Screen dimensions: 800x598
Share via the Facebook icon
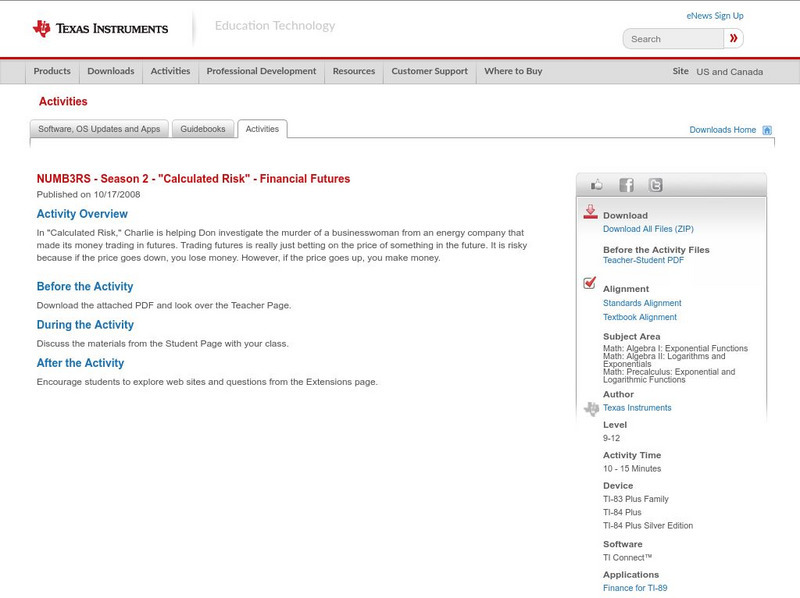(626, 185)
